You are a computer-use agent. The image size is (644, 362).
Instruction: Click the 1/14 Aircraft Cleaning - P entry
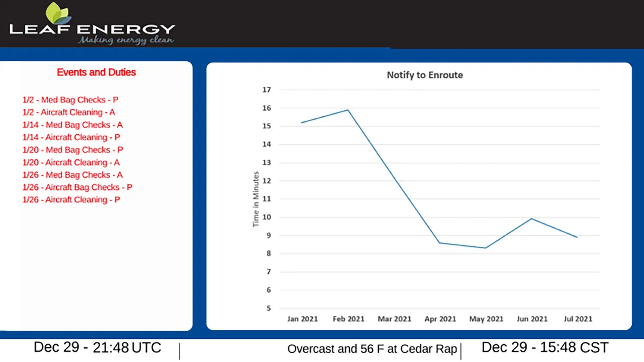70,137
